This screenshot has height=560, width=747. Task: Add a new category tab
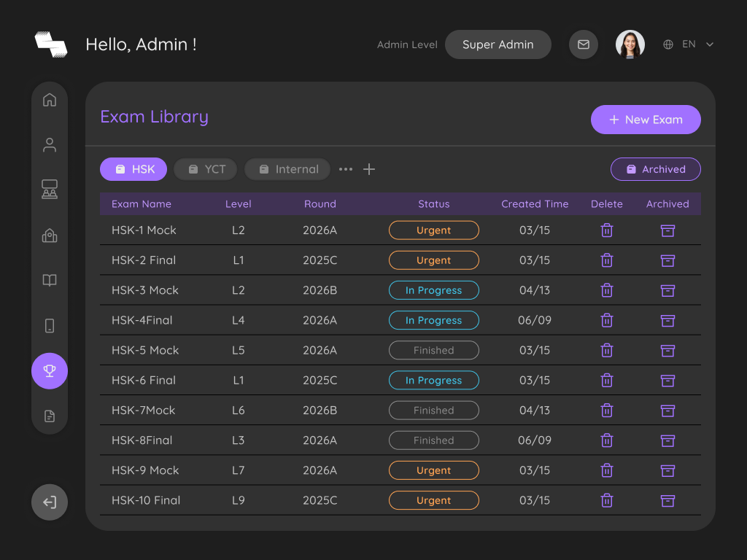point(369,169)
